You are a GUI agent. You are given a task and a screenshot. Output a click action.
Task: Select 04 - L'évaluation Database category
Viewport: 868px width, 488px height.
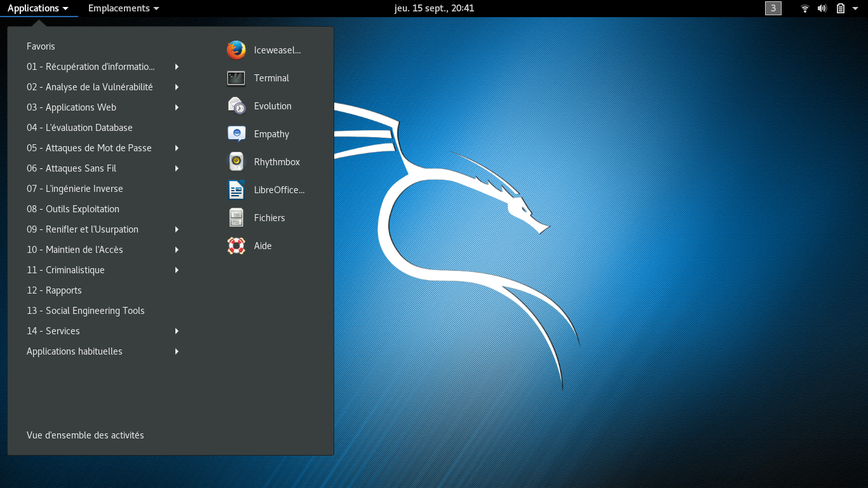79,128
